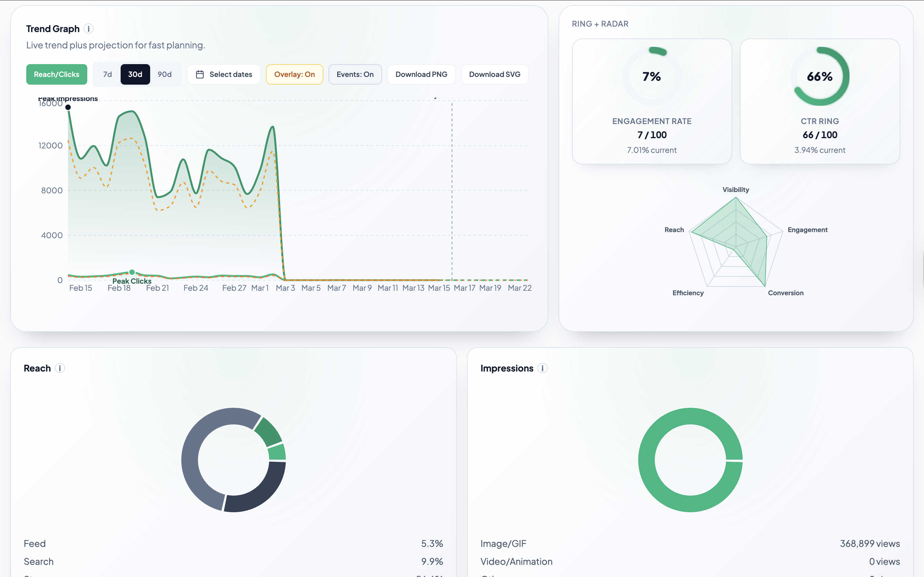The width and height of the screenshot is (924, 577).
Task: Switch to the 90d time range
Action: [165, 74]
